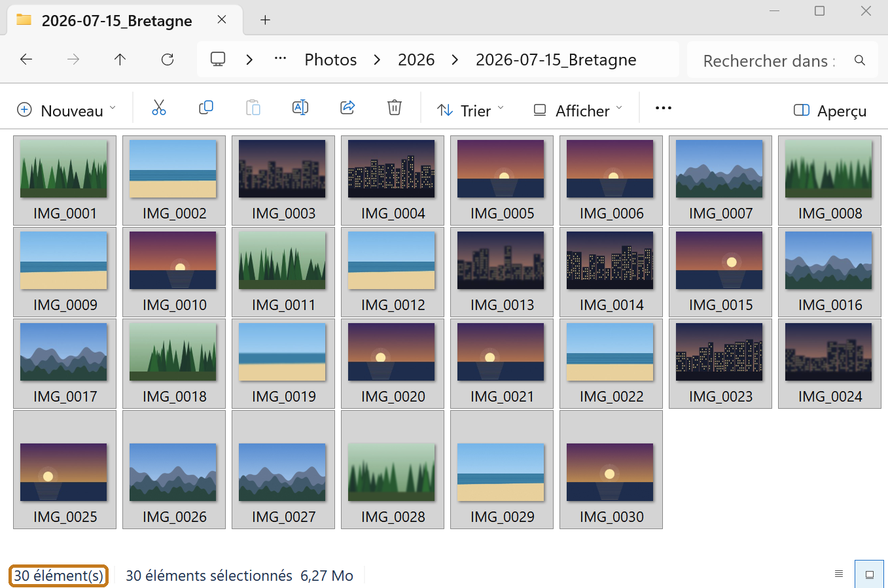888x588 pixels.
Task: Select photo IMG_0023
Action: [720, 363]
